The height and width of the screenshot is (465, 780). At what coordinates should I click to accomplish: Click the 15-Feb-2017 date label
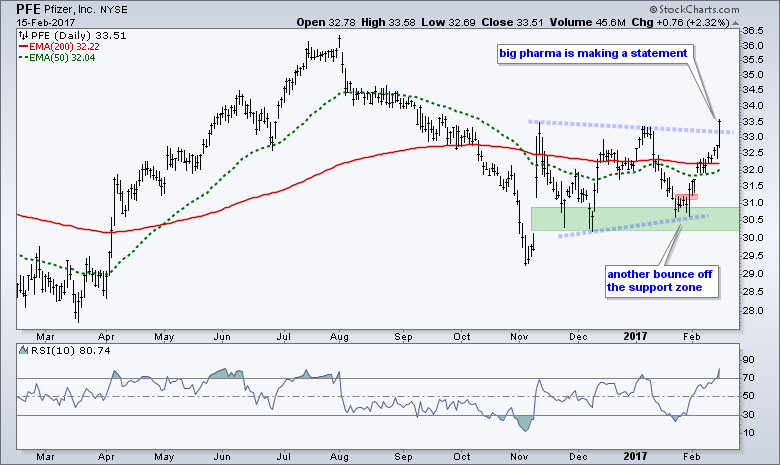46,22
